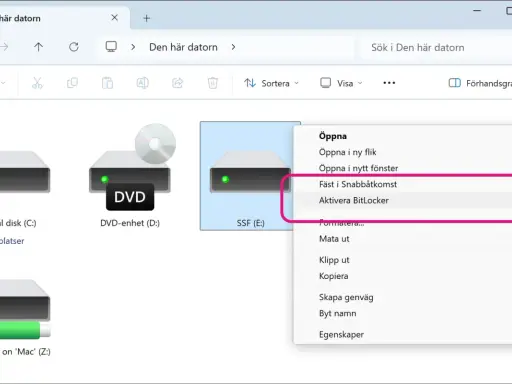Click the computer icon in address bar
The width and height of the screenshot is (512, 384).
[x=111, y=47]
